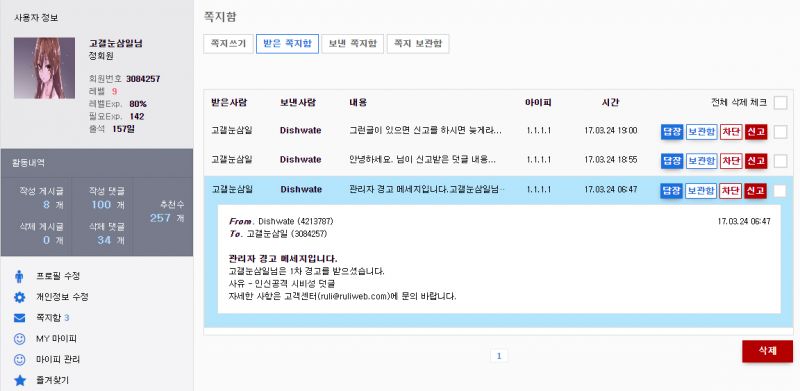Click sender Dishwate in the 18:55 row
This screenshot has width=800, height=391.
coord(301,160)
